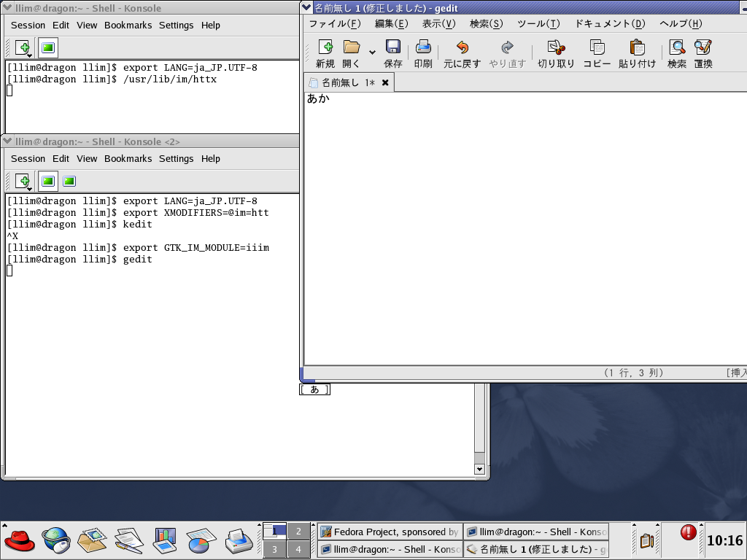Viewport: 747px width, 560px height.
Task: Switch to workspace 3 in pager
Action: (x=274, y=549)
